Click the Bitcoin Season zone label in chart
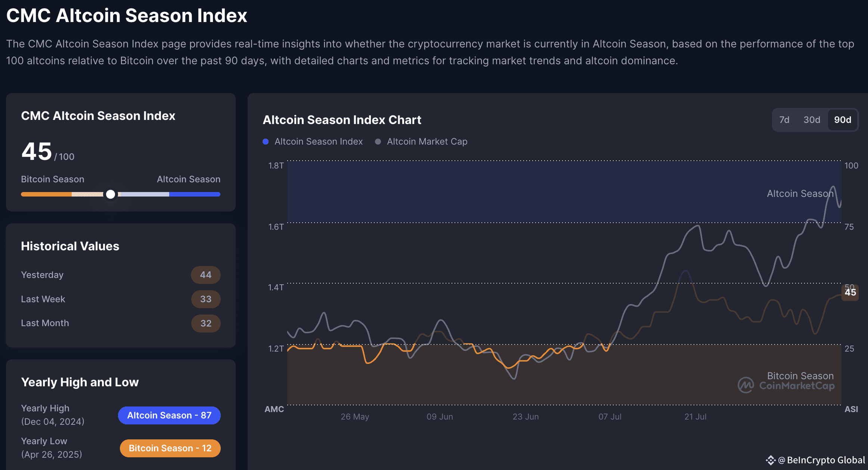The image size is (868, 470). 800,376
